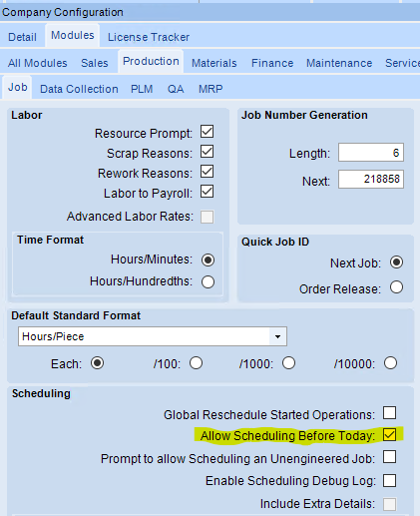420x516 pixels.
Task: Click the Hours/Piece combo box text
Action: click(x=53, y=336)
